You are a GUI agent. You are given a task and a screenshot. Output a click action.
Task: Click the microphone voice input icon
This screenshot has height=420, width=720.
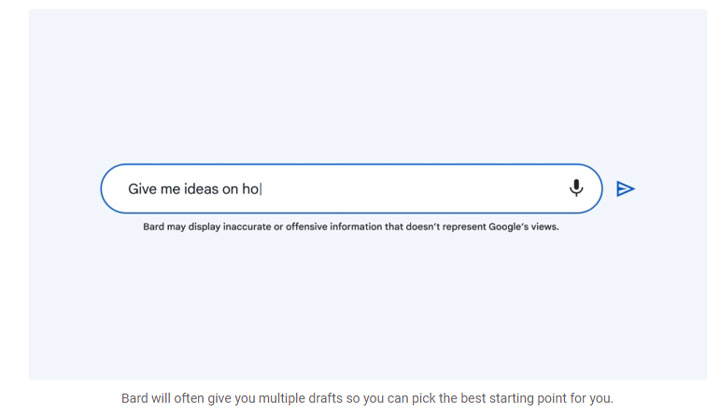point(576,188)
